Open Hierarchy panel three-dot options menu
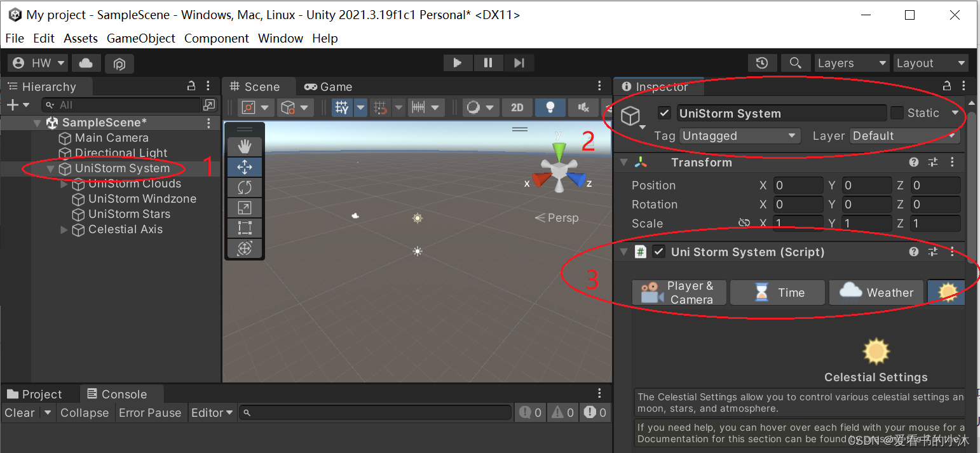Screen dimensions: 980x453 click(208, 86)
